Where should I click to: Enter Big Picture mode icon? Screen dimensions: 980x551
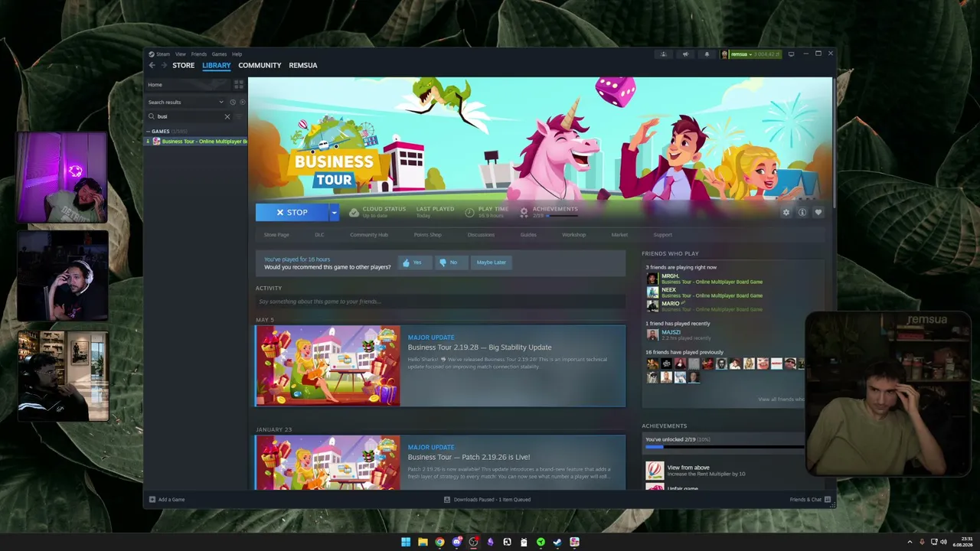click(791, 54)
